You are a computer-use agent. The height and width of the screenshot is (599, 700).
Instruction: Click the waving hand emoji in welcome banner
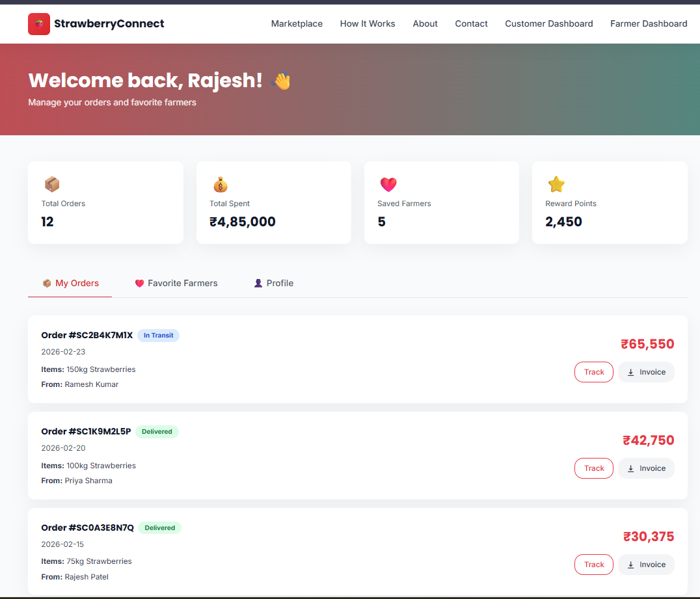pyautogui.click(x=280, y=81)
